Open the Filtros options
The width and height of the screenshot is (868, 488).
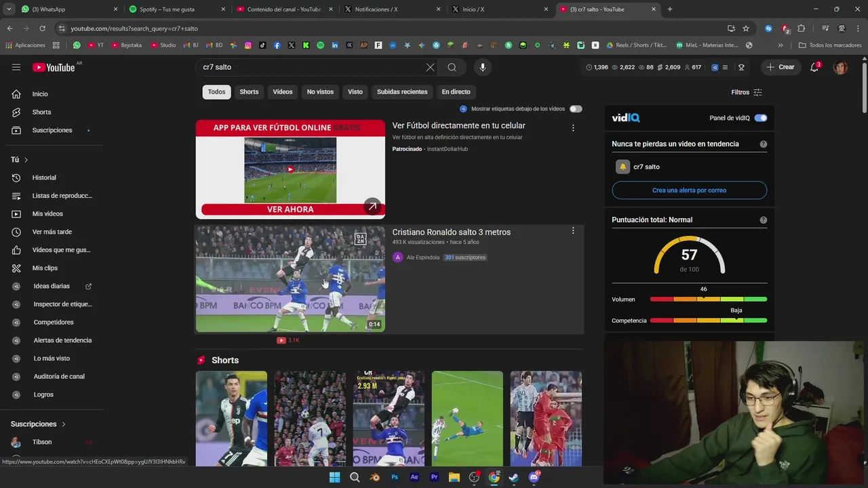747,92
